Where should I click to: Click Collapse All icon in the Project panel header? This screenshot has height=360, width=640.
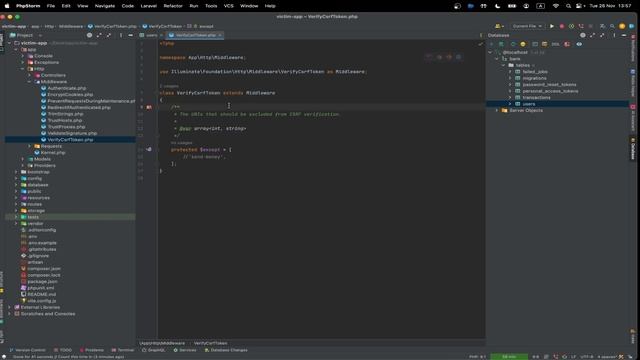click(x=109, y=35)
